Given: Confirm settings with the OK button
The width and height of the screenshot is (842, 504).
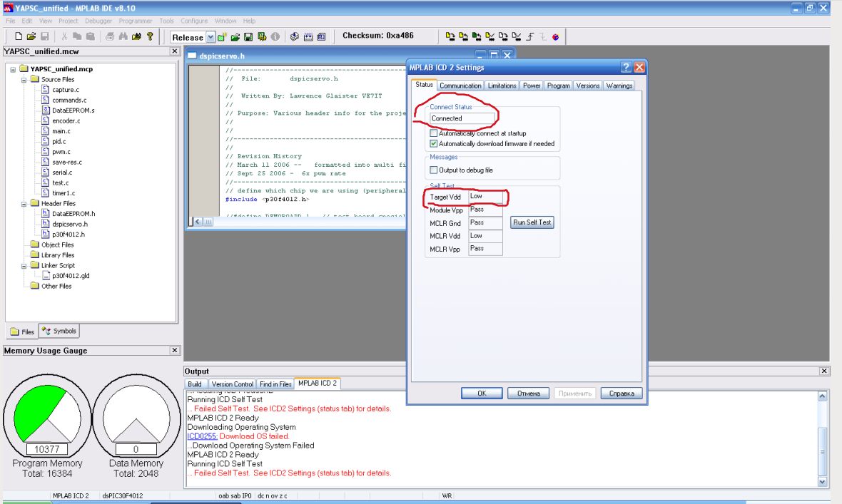Looking at the screenshot, I should point(482,394).
